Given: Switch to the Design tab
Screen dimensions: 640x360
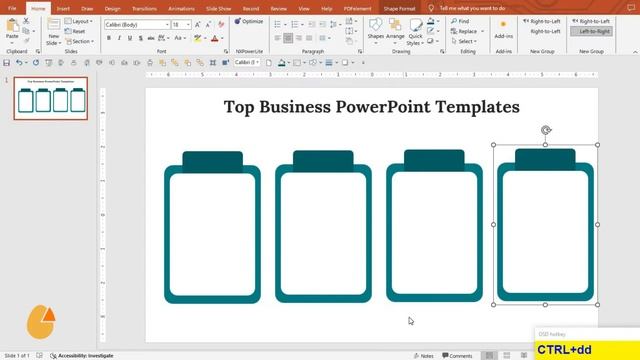Looking at the screenshot, I should (112, 8).
